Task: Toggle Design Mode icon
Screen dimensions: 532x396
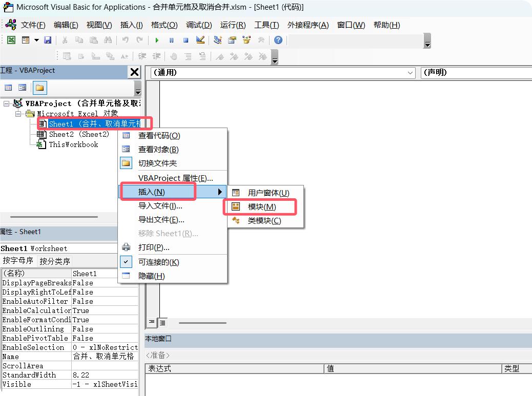Action: click(x=200, y=40)
